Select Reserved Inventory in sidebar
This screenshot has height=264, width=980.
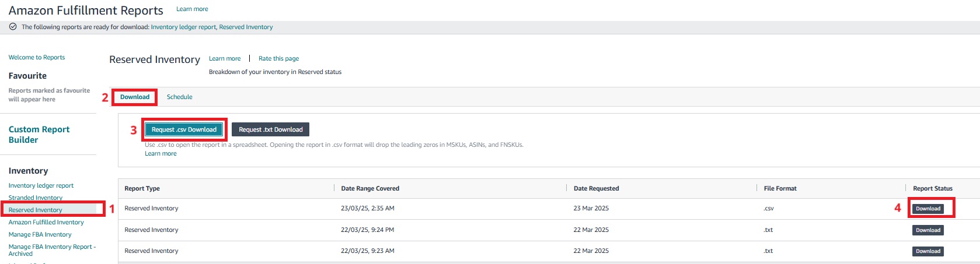(35, 210)
